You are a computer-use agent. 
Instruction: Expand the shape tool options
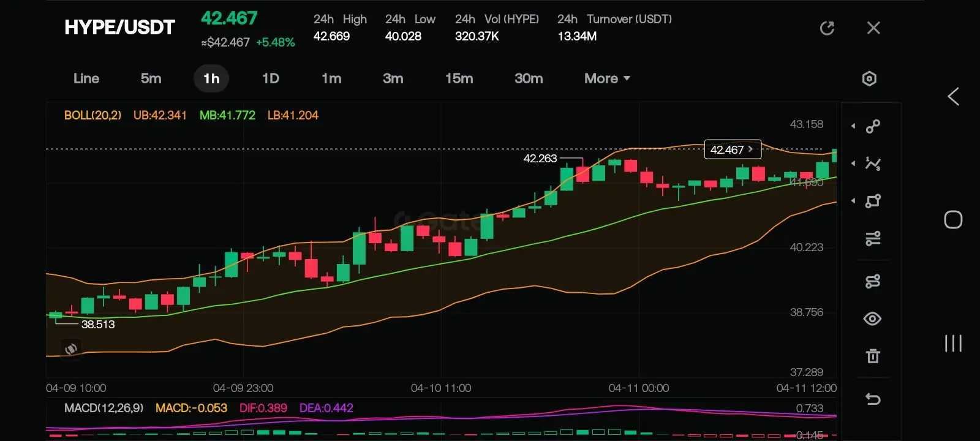tap(853, 201)
